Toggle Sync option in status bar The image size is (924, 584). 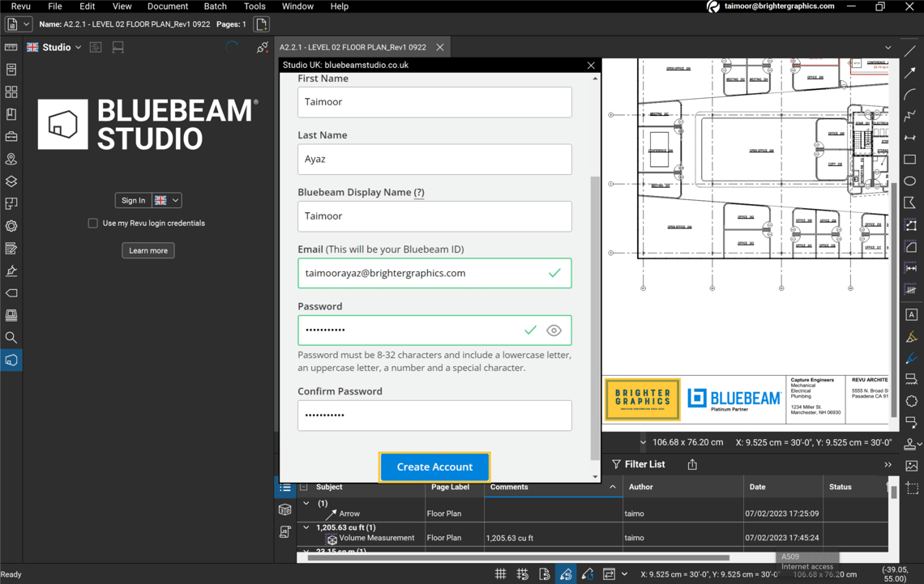click(x=609, y=574)
